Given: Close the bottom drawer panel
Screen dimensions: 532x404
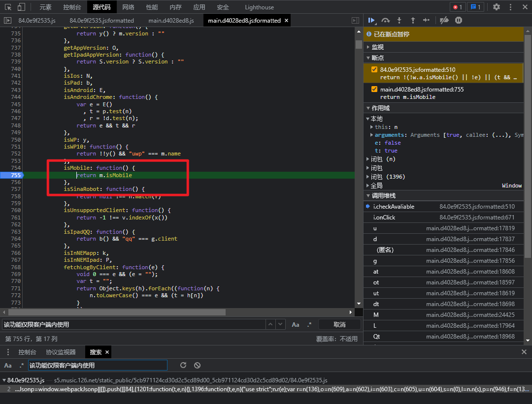Looking at the screenshot, I should tap(524, 352).
